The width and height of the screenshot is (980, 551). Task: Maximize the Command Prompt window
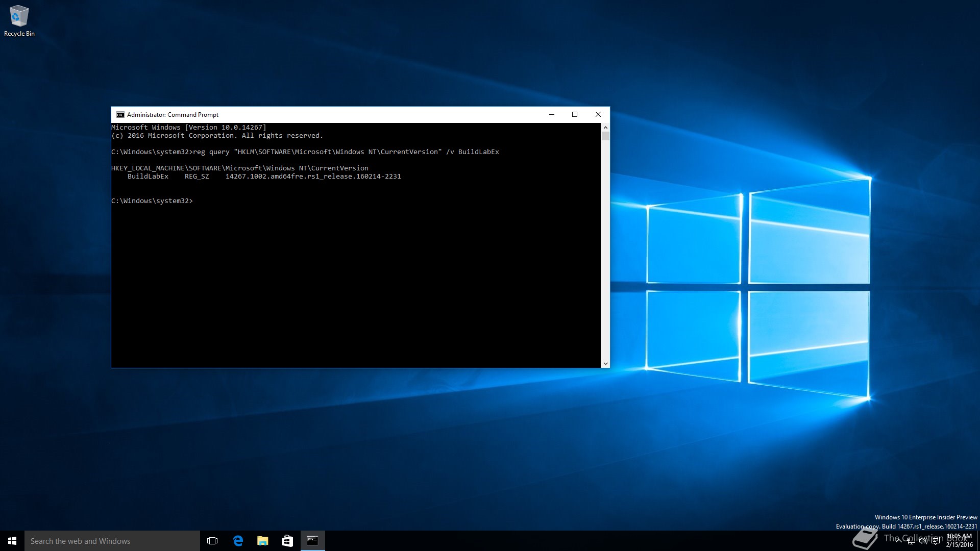point(575,115)
